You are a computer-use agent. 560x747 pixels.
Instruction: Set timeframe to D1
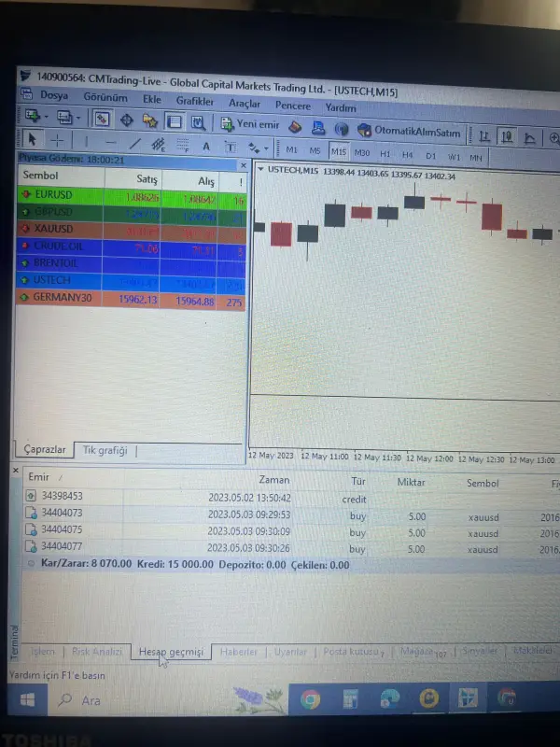coord(430,155)
